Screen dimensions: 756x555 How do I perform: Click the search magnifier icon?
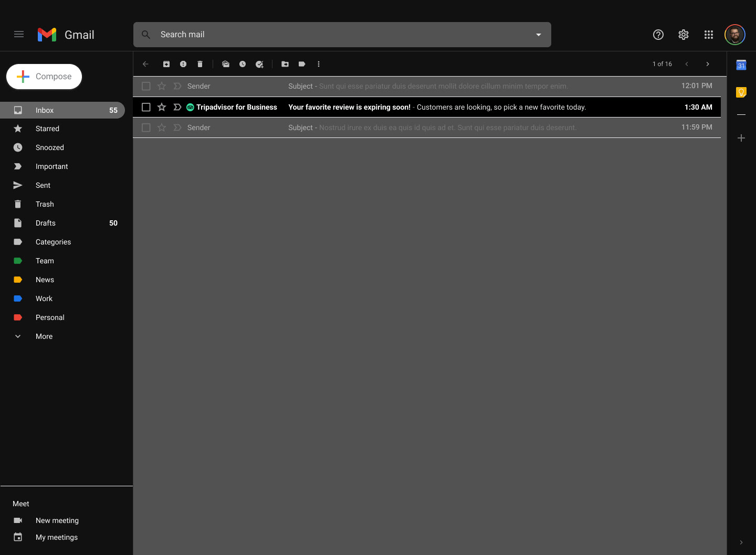click(x=146, y=35)
